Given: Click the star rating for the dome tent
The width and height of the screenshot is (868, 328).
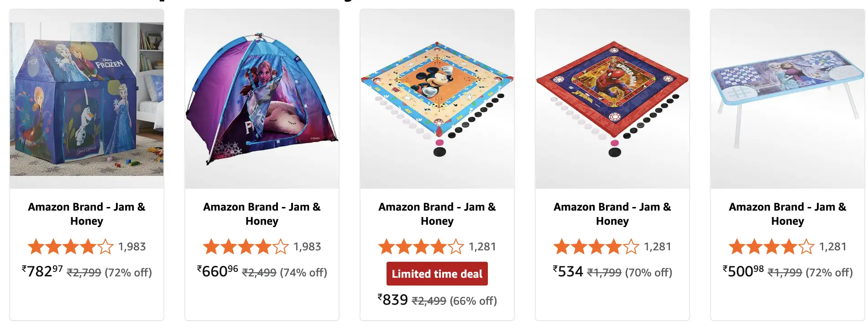Looking at the screenshot, I should point(246,247).
